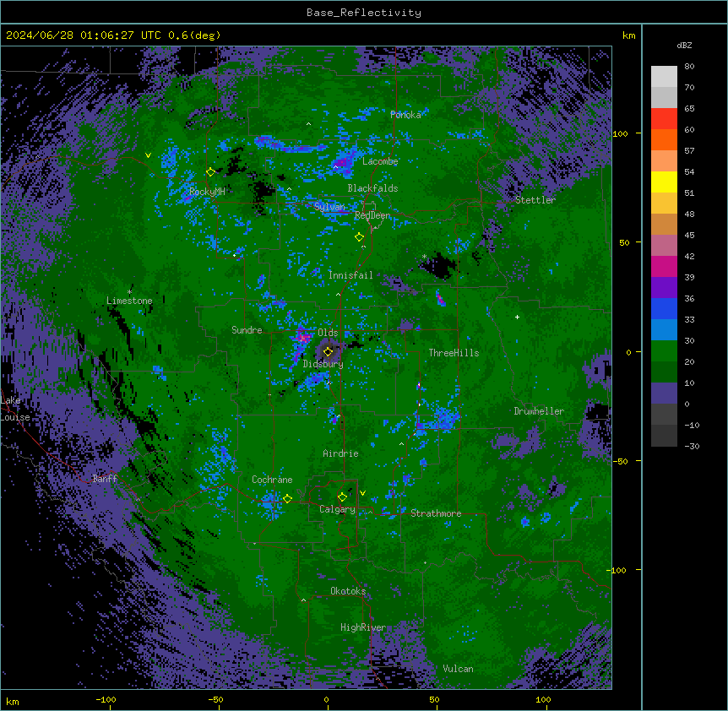Pick the red 60–65 dBZ legend swatch
Image resolution: width=728 pixels, height=711 pixels.
click(x=664, y=118)
